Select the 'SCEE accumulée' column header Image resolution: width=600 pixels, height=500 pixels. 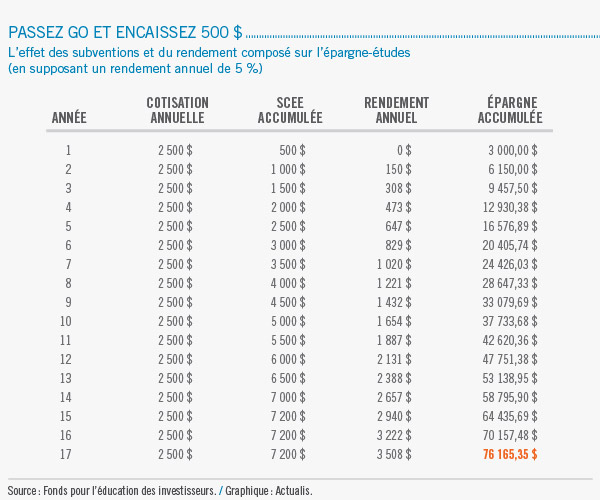(289, 110)
